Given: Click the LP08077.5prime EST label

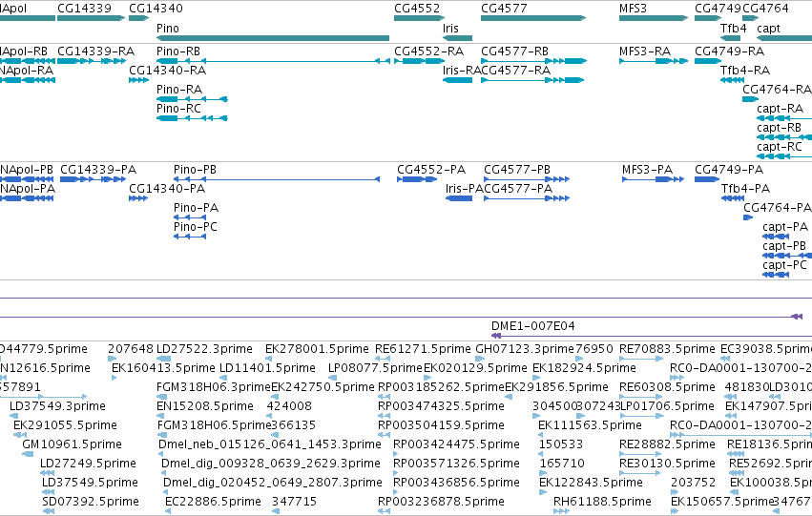Looking at the screenshot, I should tap(375, 368).
